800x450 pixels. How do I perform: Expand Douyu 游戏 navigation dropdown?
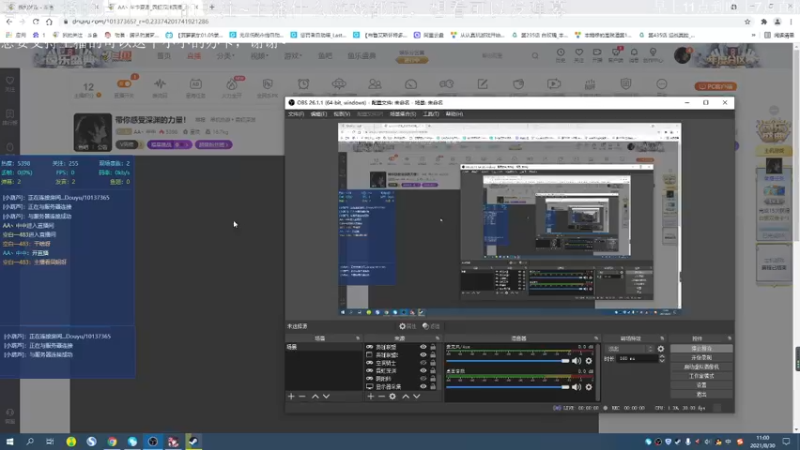(293, 56)
